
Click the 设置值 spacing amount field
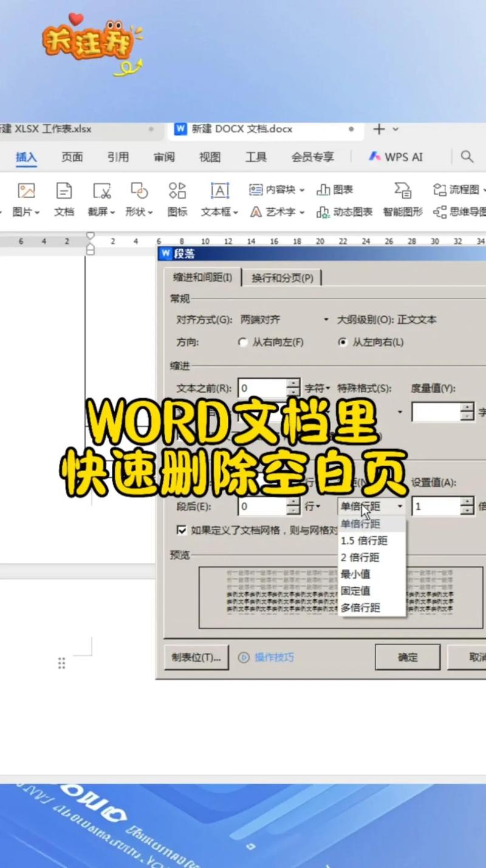coord(436,506)
